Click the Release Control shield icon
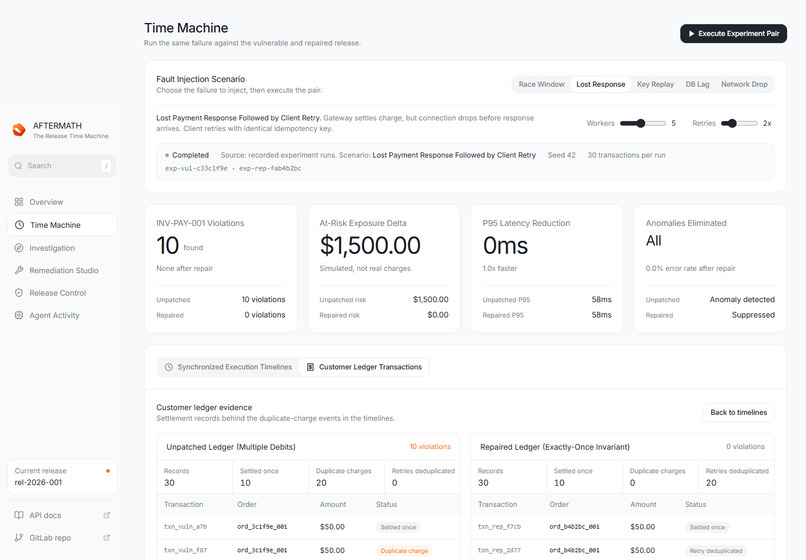 (x=19, y=293)
